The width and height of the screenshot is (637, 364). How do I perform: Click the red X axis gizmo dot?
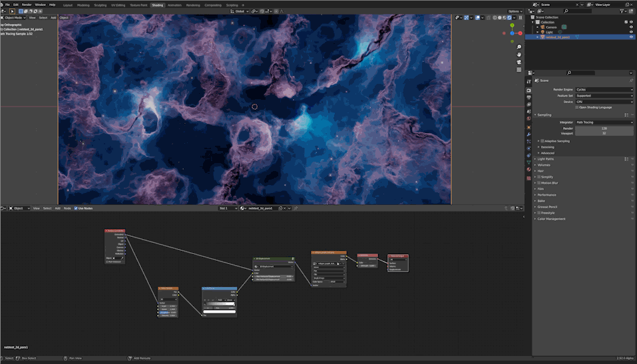point(520,33)
